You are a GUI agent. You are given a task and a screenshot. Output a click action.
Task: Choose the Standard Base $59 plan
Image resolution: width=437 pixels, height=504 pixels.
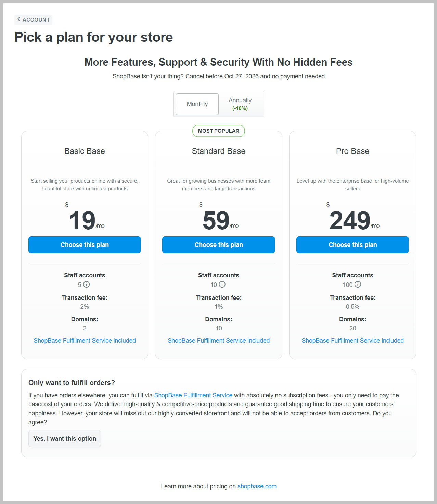(219, 245)
